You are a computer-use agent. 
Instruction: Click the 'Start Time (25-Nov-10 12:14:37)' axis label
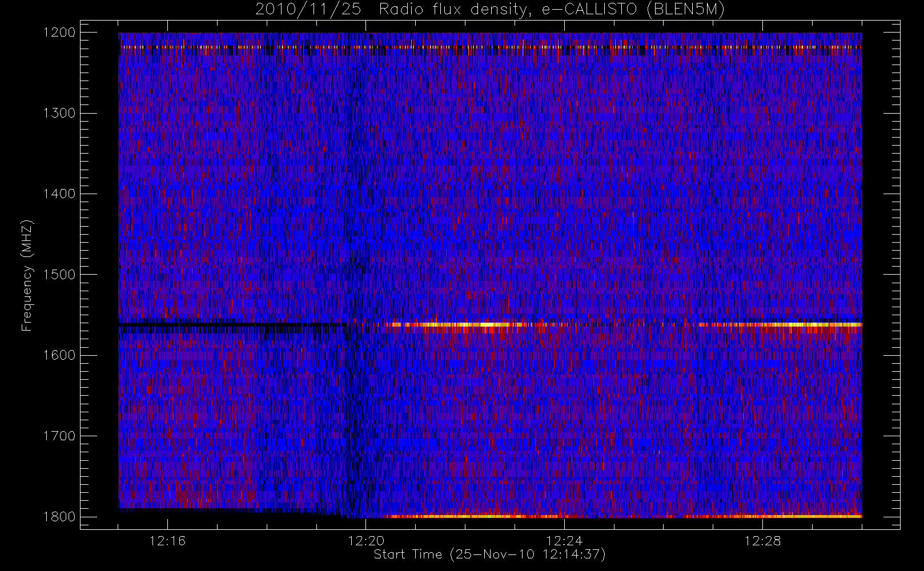click(x=489, y=554)
